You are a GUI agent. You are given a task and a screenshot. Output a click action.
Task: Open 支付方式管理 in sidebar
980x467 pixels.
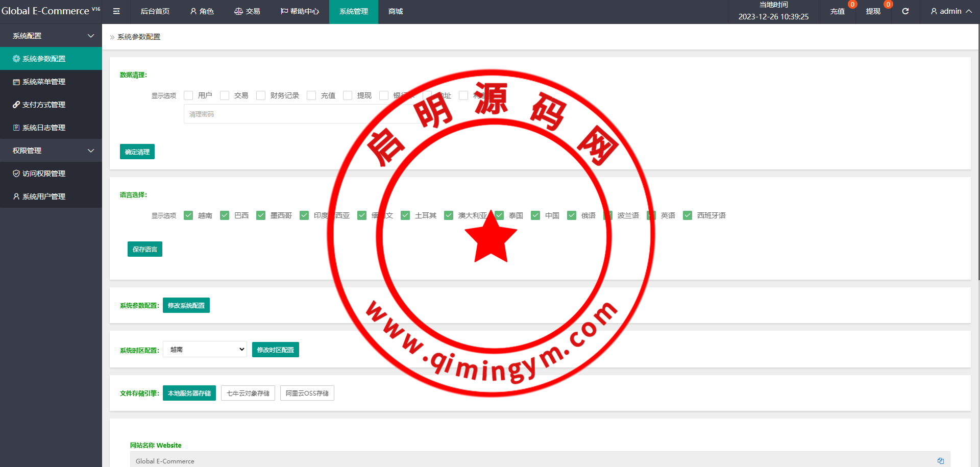click(x=51, y=105)
